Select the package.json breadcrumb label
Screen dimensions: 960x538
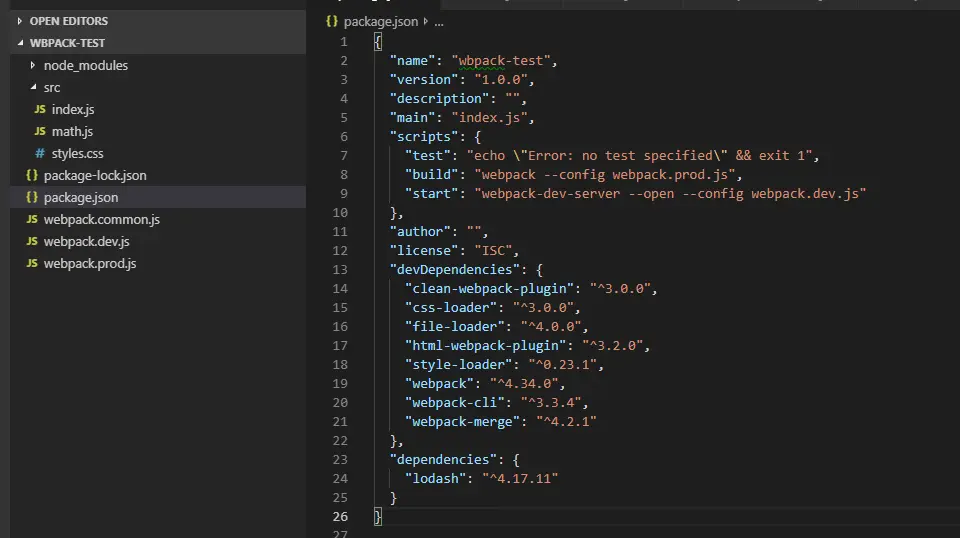381,21
